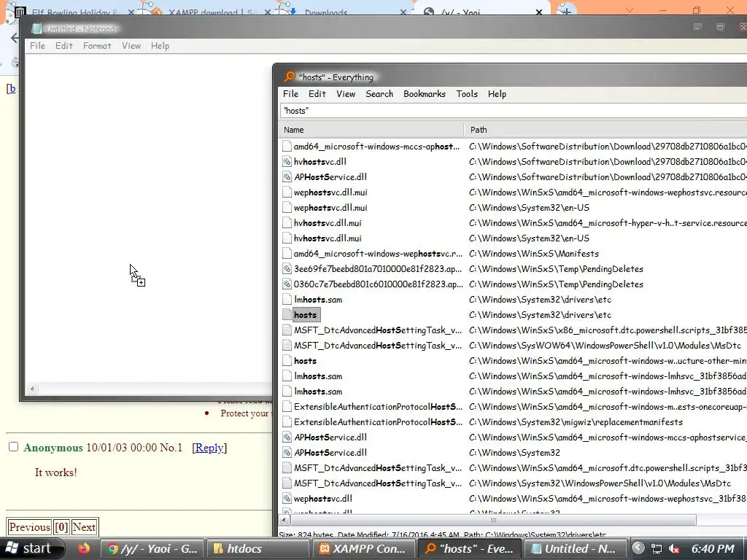The width and height of the screenshot is (747, 560).
Task: Sort Everything results by Name column
Action: [x=371, y=130]
